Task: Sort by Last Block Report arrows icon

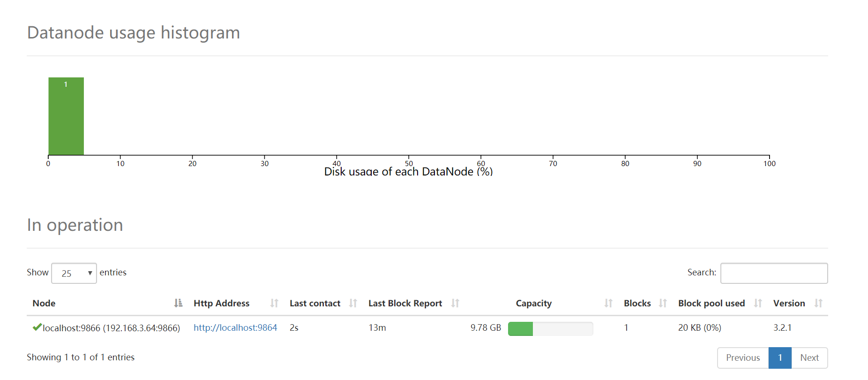Action: (455, 303)
